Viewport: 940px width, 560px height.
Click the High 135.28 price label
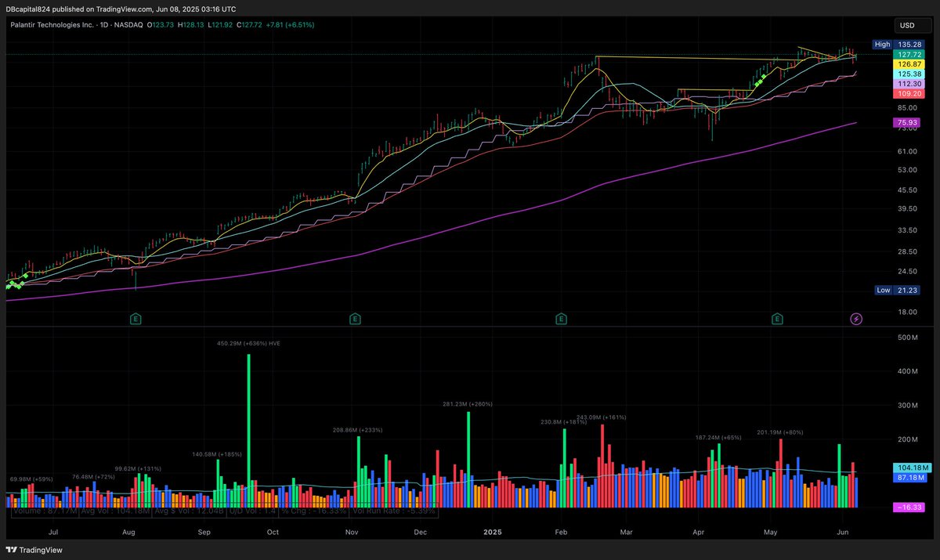pyautogui.click(x=898, y=45)
